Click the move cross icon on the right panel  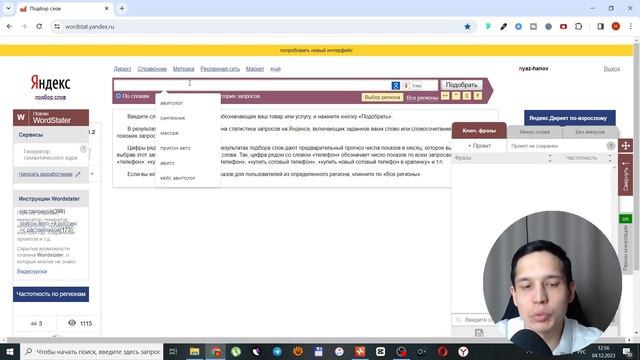[625, 146]
